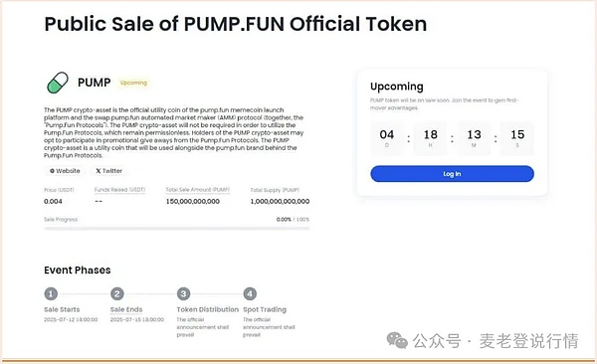Click the Total Sale Amount (PUMP) label
Viewport: 597px width, 364px height.
click(x=198, y=190)
